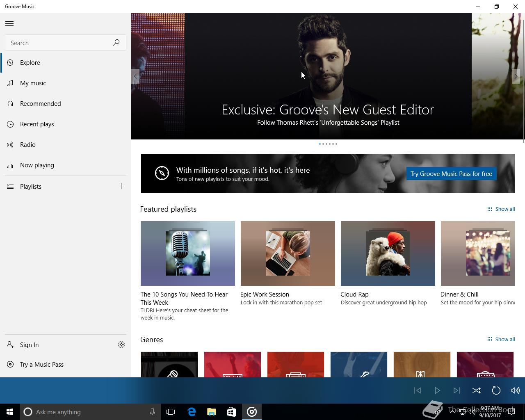Image resolution: width=525 pixels, height=420 pixels.
Task: Focus the Search input field
Action: point(66,43)
